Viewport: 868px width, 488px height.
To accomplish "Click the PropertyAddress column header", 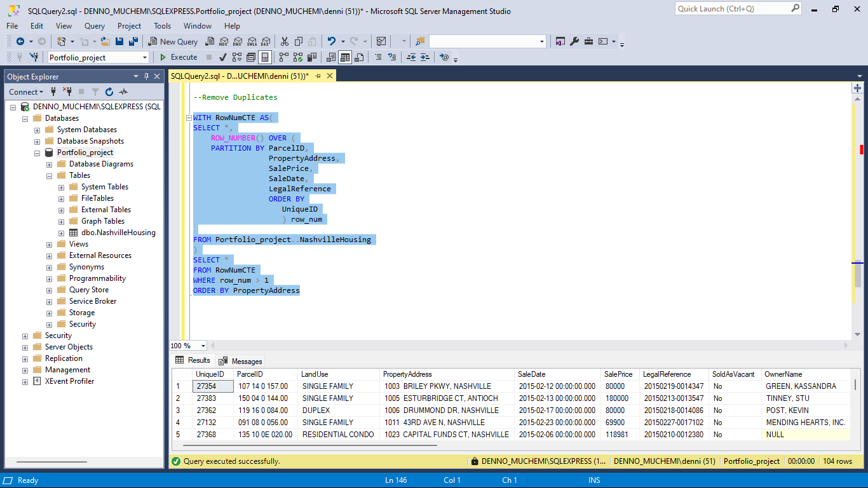I will 447,374.
